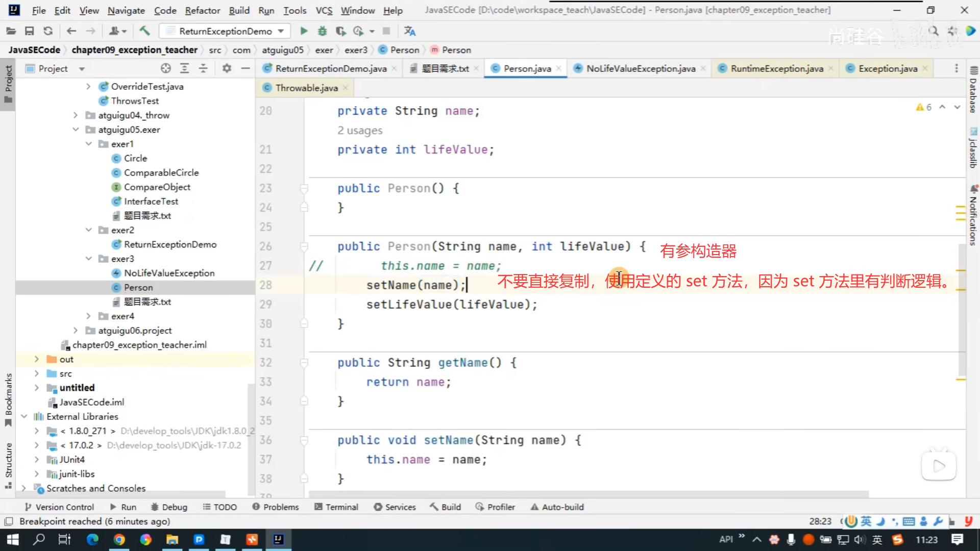The width and height of the screenshot is (980, 551).
Task: Open the Terminal tool window
Action: (x=336, y=507)
